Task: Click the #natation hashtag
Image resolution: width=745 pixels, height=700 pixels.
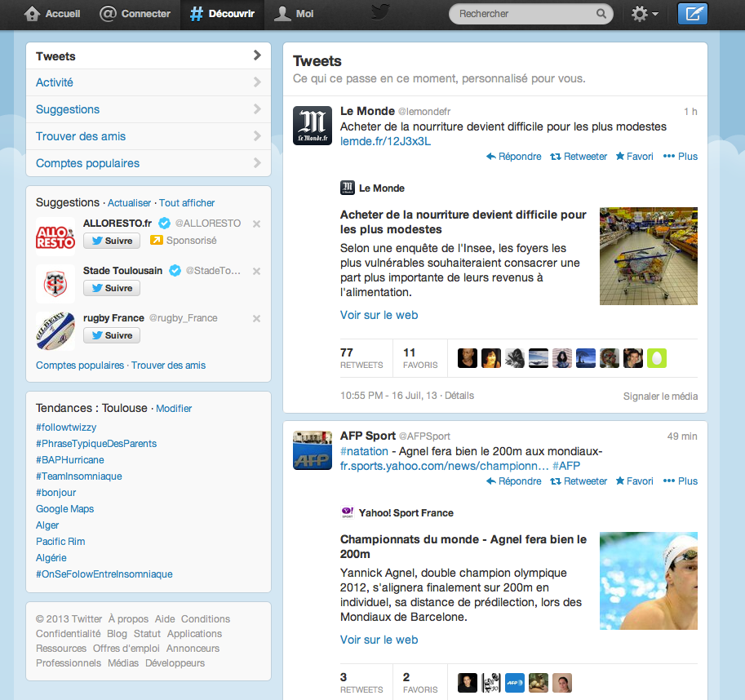Action: tap(364, 451)
